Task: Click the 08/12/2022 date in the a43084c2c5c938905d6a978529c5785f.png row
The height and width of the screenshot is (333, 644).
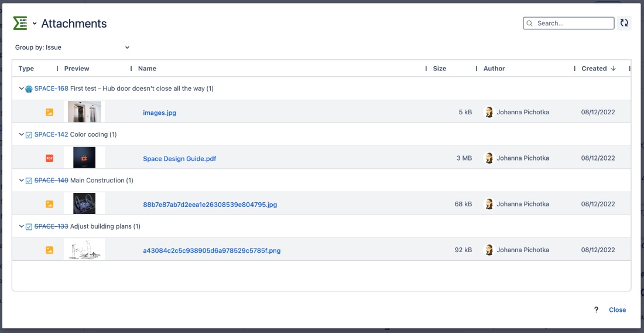Action: click(x=598, y=250)
